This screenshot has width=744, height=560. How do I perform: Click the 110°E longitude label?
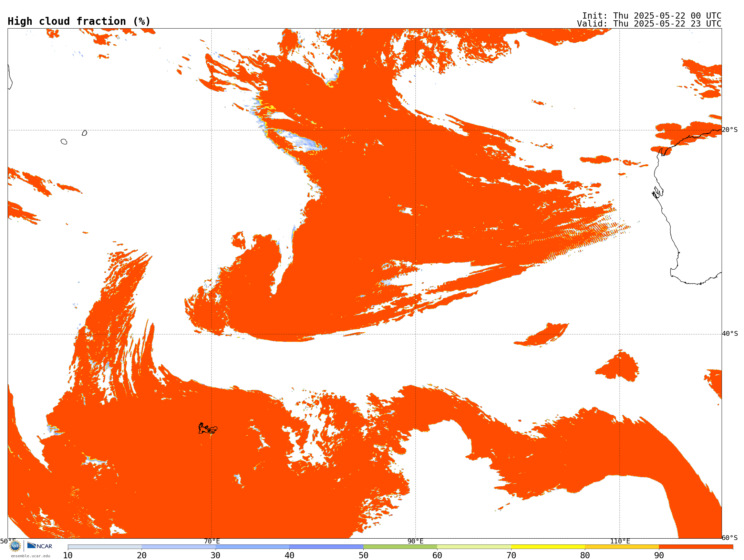coord(620,541)
